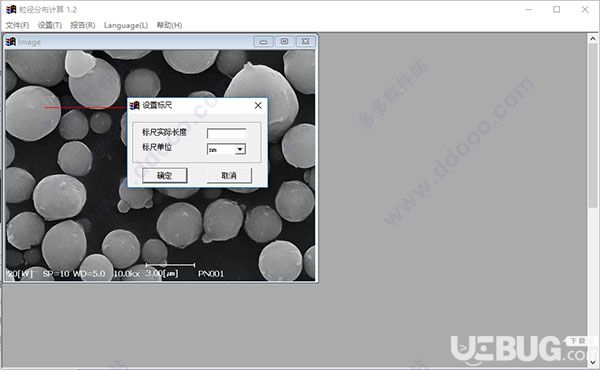The width and height of the screenshot is (600, 370).
Task: Close the 设置标尺 dialog
Action: tap(258, 105)
